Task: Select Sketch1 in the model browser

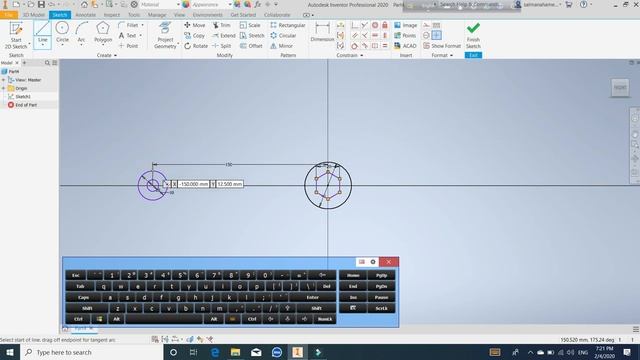Action: pos(23,97)
